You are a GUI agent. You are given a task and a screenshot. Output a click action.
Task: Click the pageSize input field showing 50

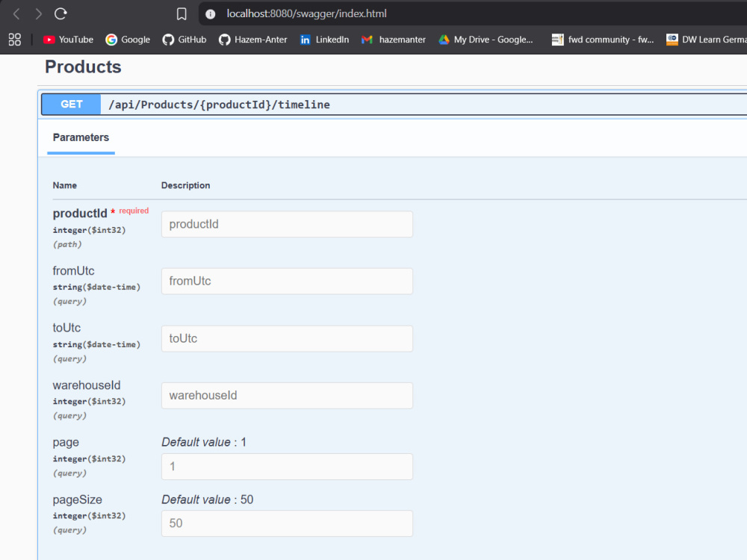[x=288, y=524]
